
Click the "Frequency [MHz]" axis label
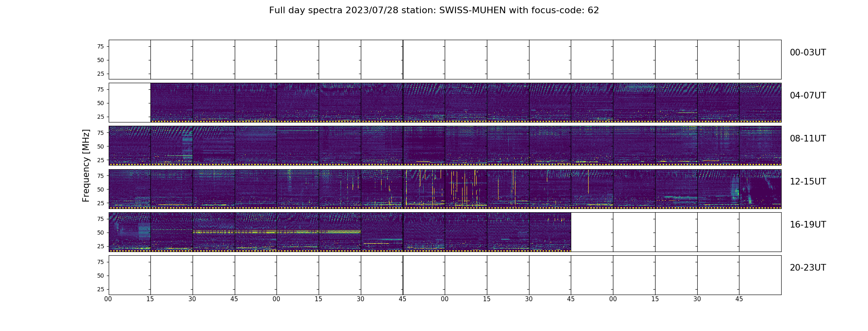tap(86, 165)
